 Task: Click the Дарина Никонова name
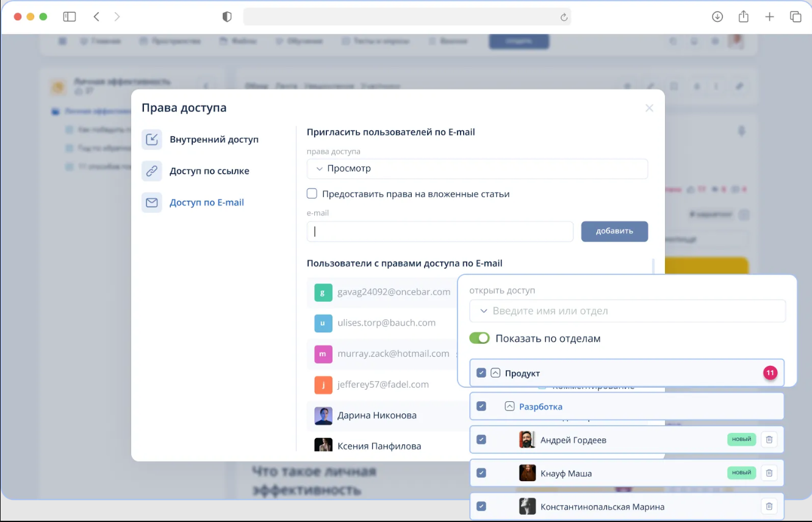click(377, 416)
